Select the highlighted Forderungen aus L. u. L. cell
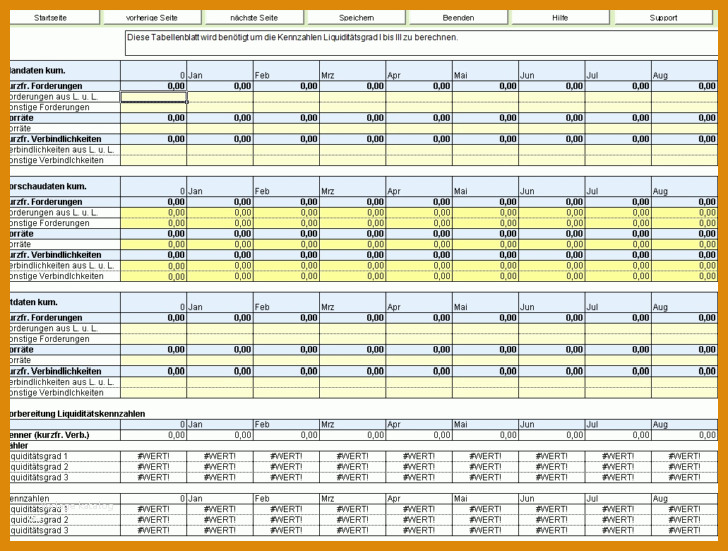The width and height of the screenshot is (728, 551). tap(154, 97)
